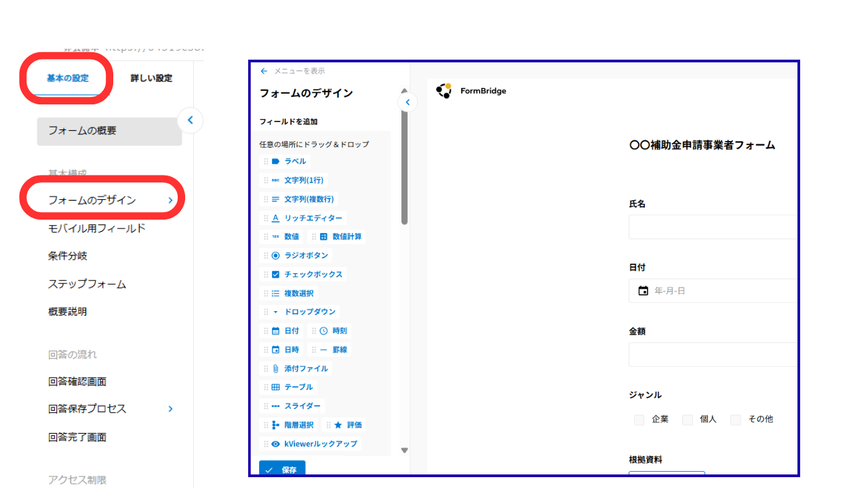This screenshot has width=868, height=488.
Task: Switch to the 詳しい設定 tab
Action: click(149, 78)
